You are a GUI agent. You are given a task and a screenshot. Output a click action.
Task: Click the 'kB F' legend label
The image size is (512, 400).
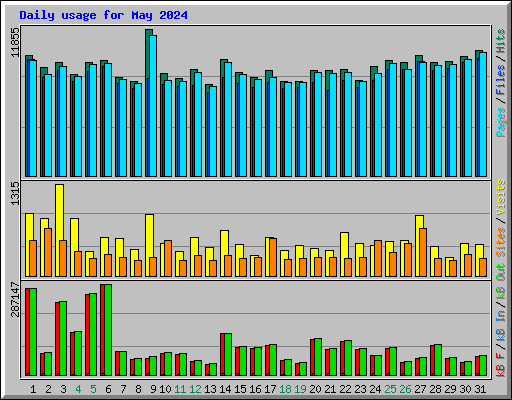(501, 365)
